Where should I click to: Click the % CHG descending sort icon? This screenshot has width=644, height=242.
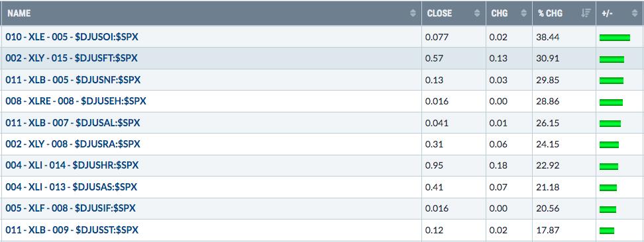586,13
